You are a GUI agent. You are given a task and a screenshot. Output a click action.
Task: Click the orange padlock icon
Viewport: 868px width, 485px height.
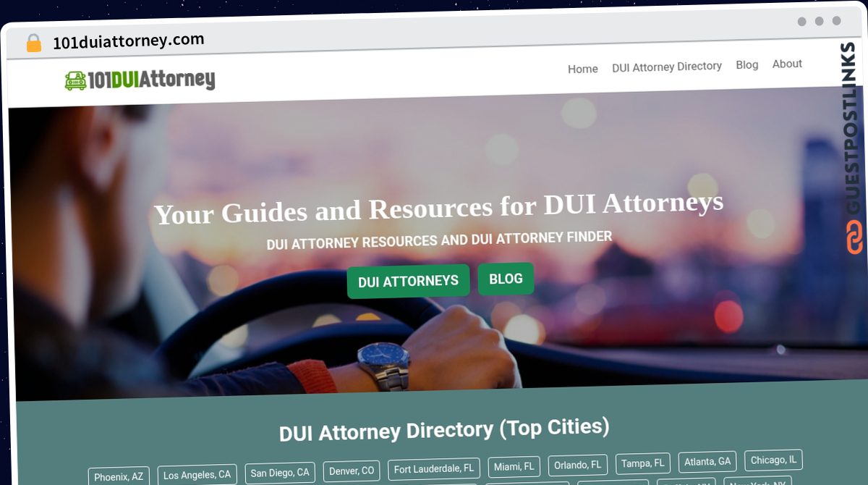pos(33,43)
